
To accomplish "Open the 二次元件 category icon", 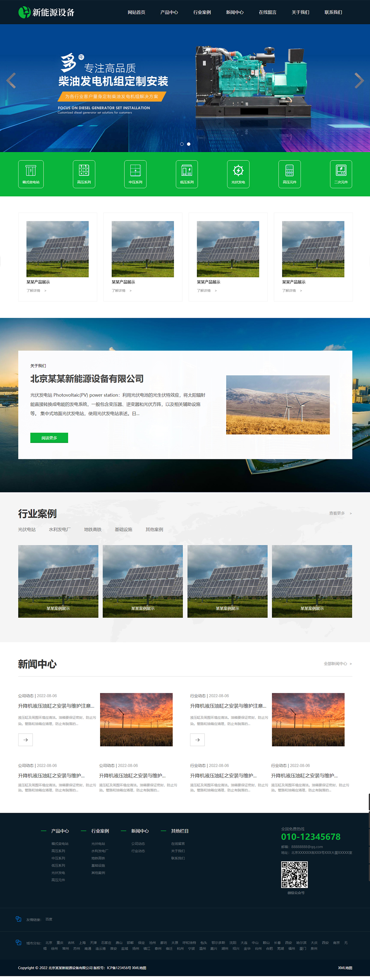I will pos(341,174).
